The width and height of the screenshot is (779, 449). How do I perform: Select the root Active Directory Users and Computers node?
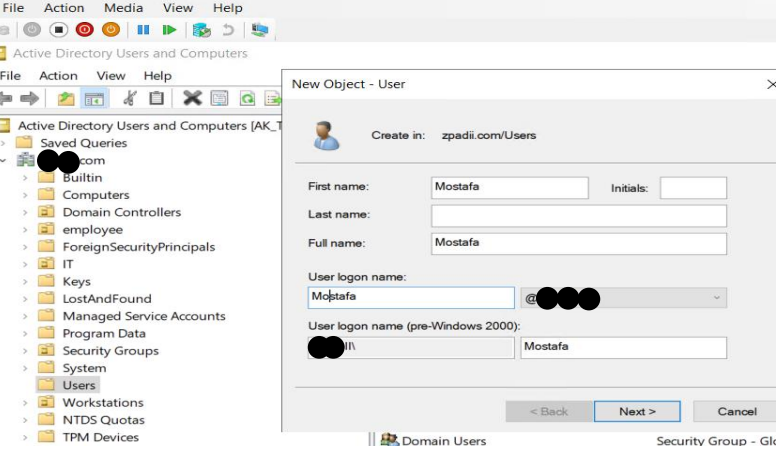coord(149,126)
